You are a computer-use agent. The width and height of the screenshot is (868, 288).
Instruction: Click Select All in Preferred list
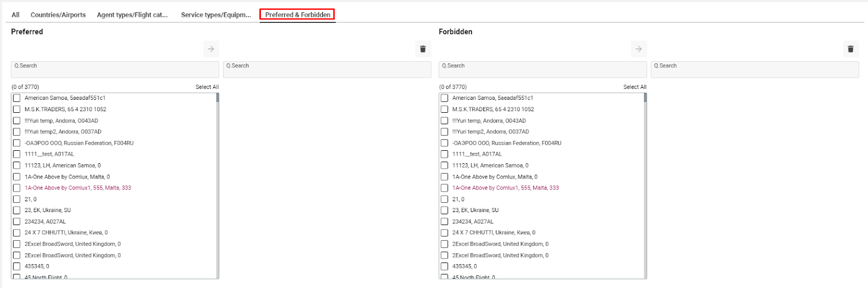coord(207,87)
